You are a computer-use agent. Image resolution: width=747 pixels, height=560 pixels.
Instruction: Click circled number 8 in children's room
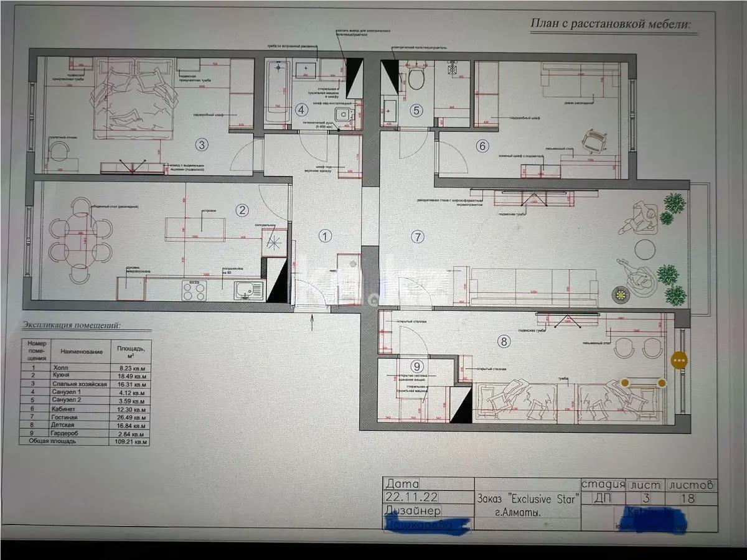(x=504, y=341)
